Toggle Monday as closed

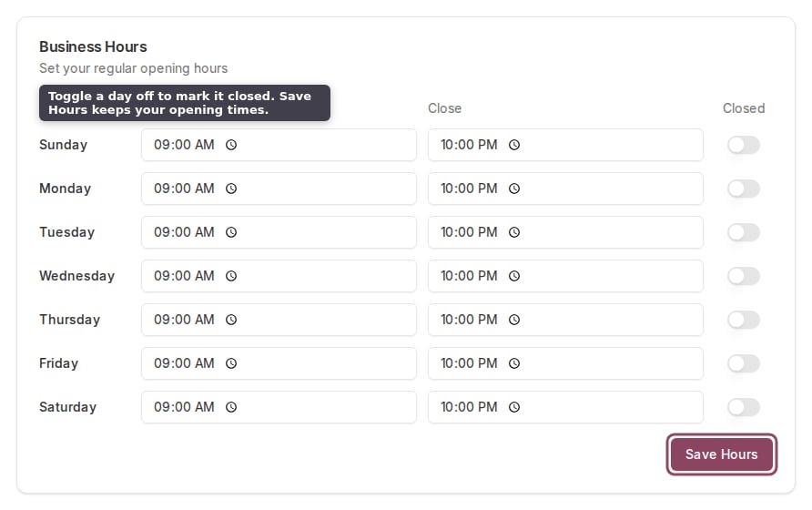tap(744, 189)
